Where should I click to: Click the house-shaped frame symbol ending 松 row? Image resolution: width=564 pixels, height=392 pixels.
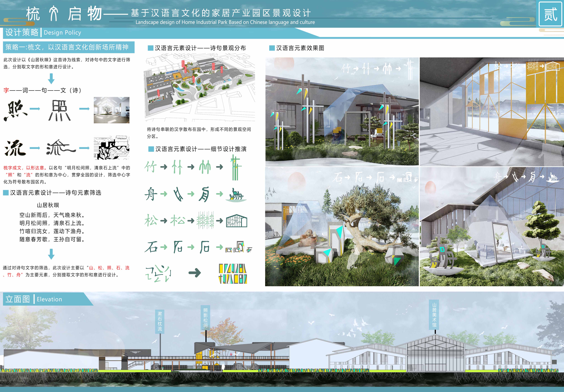[x=236, y=221]
